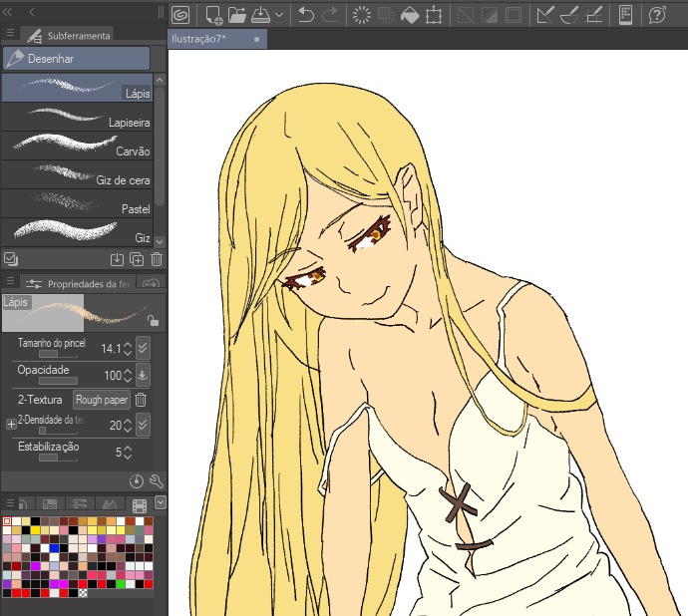Duplicate the current sub tool
The width and height of the screenshot is (688, 616).
137,259
